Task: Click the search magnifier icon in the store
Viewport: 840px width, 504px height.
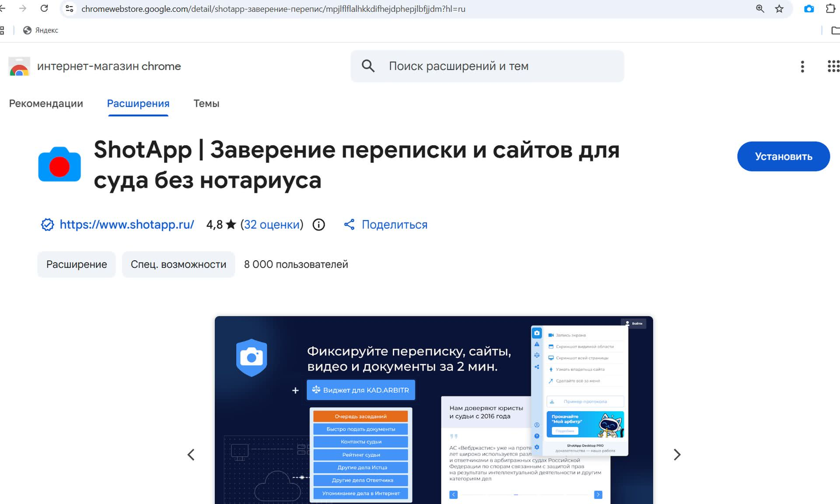Action: 368,66
